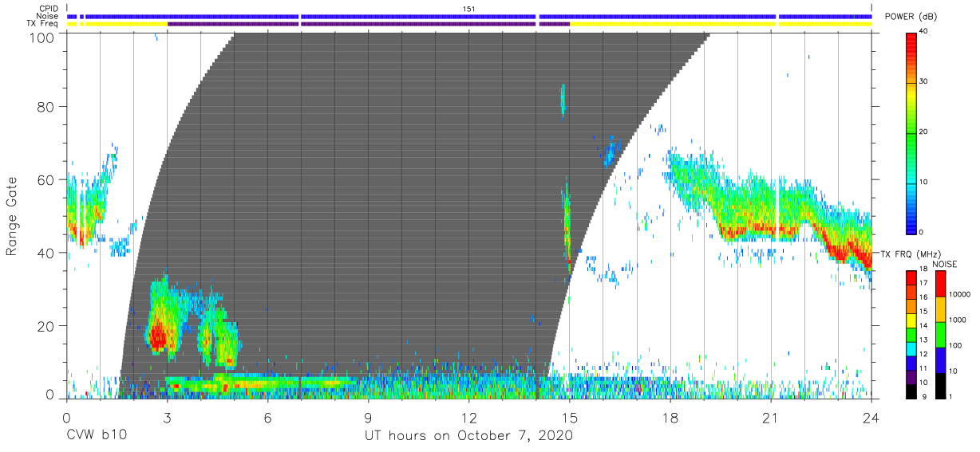
Task: Click the 'UT hours on October 7, 2020' label
Action: click(x=468, y=436)
